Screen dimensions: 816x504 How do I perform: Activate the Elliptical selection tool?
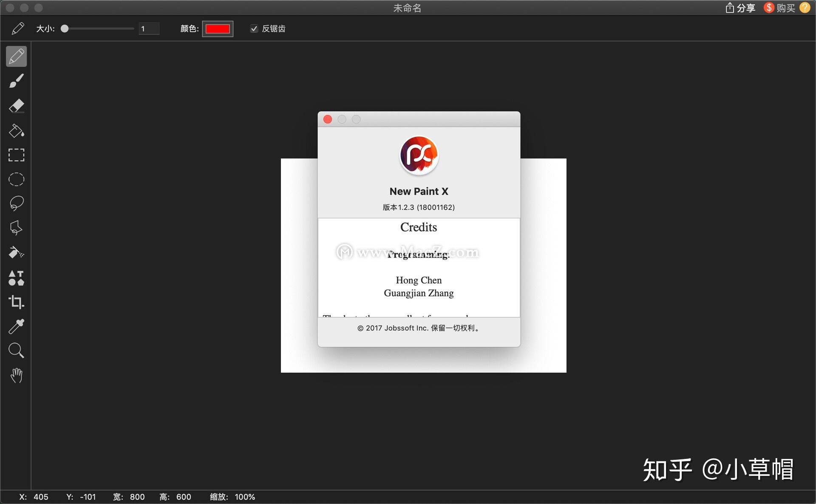tap(16, 179)
